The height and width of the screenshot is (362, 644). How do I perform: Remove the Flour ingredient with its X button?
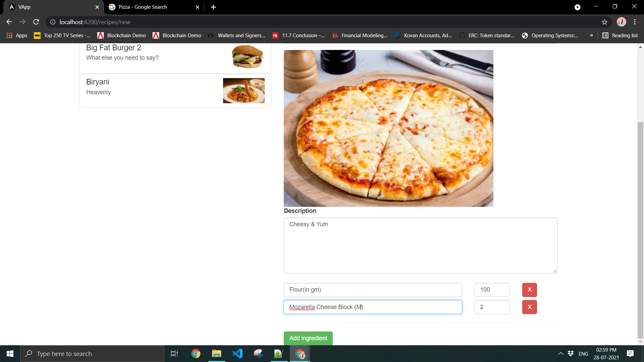click(x=529, y=290)
